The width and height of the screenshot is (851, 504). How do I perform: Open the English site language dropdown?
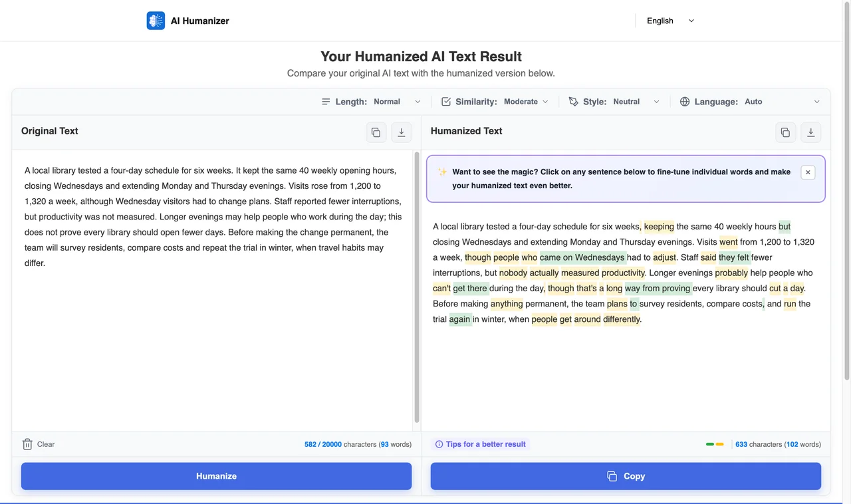[x=670, y=21]
